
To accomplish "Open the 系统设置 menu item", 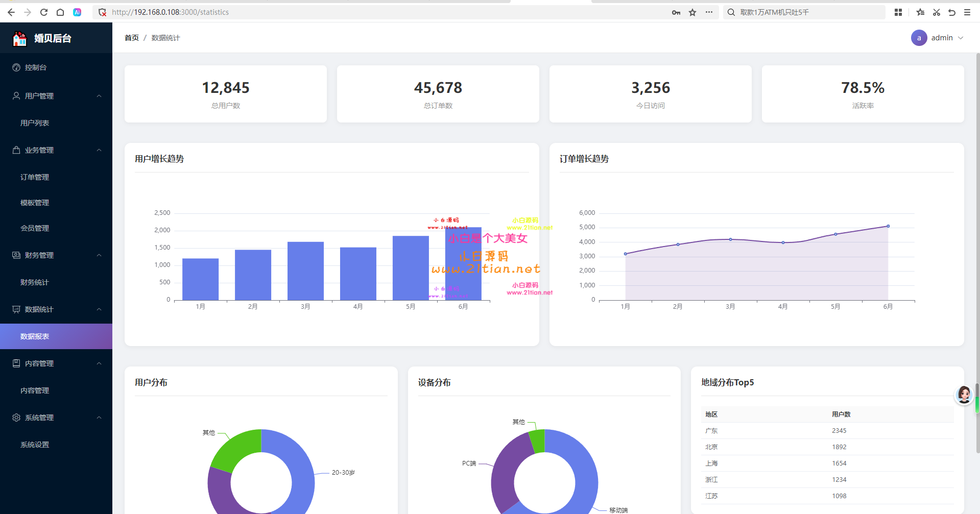I will click(56, 445).
